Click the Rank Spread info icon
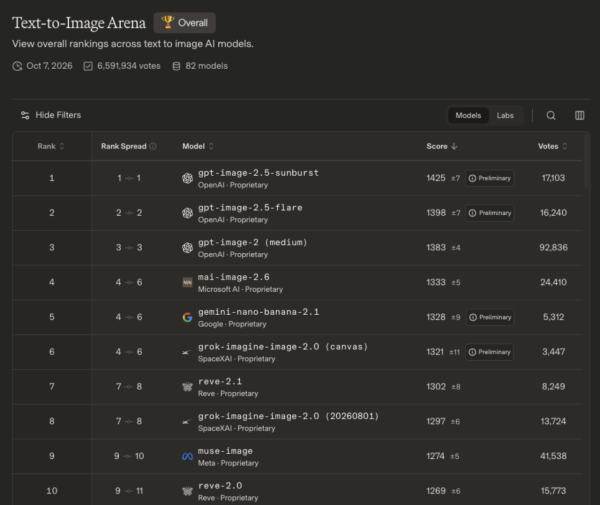 153,146
